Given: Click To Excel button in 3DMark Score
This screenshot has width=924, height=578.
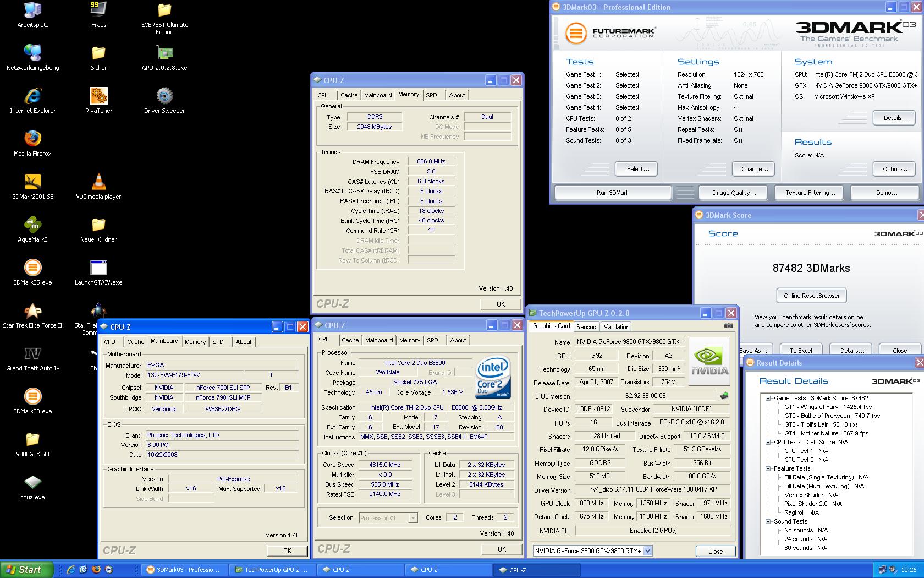Looking at the screenshot, I should point(801,350).
